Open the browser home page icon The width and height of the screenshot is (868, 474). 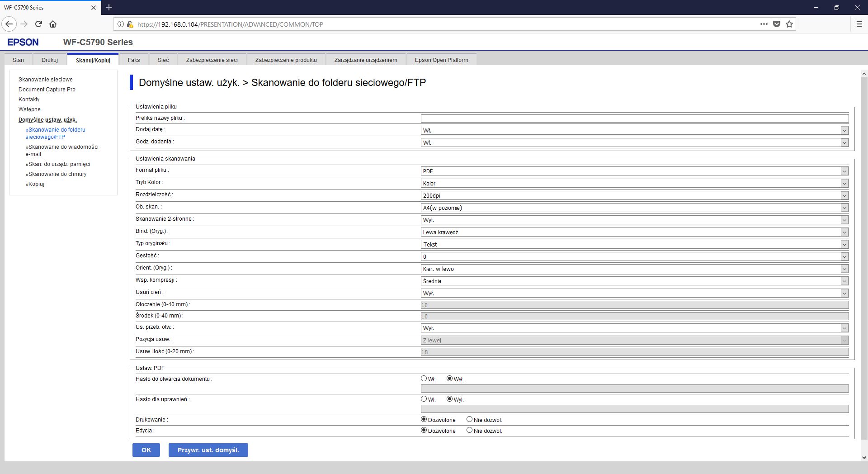pos(53,24)
